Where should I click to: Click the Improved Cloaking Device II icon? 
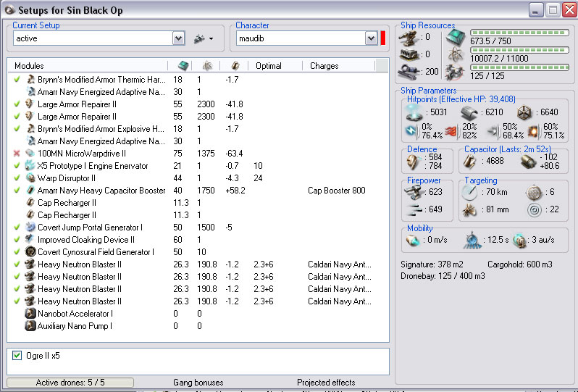(30, 239)
